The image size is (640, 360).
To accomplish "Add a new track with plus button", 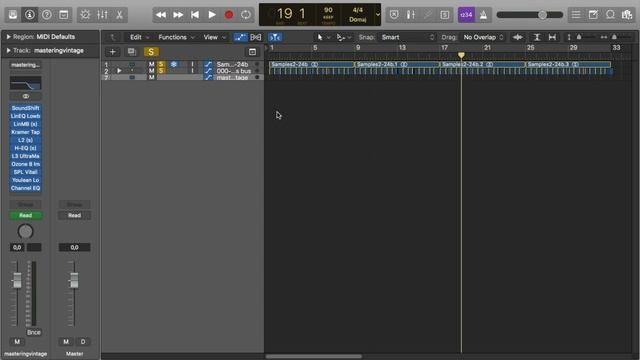I will click(112, 52).
